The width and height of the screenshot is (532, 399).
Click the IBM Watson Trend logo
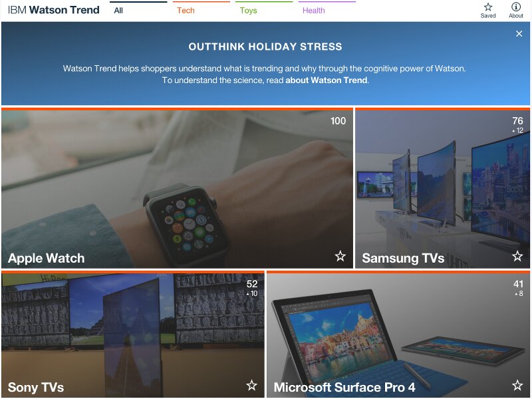point(54,10)
